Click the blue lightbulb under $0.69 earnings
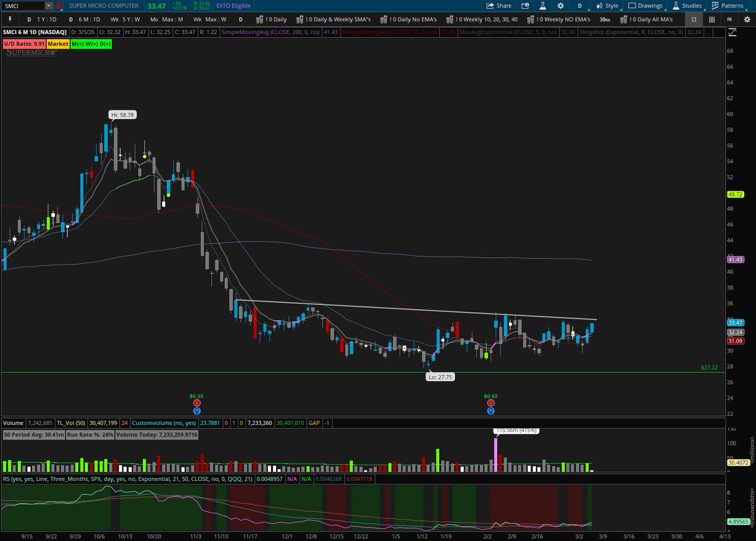 pyautogui.click(x=490, y=410)
